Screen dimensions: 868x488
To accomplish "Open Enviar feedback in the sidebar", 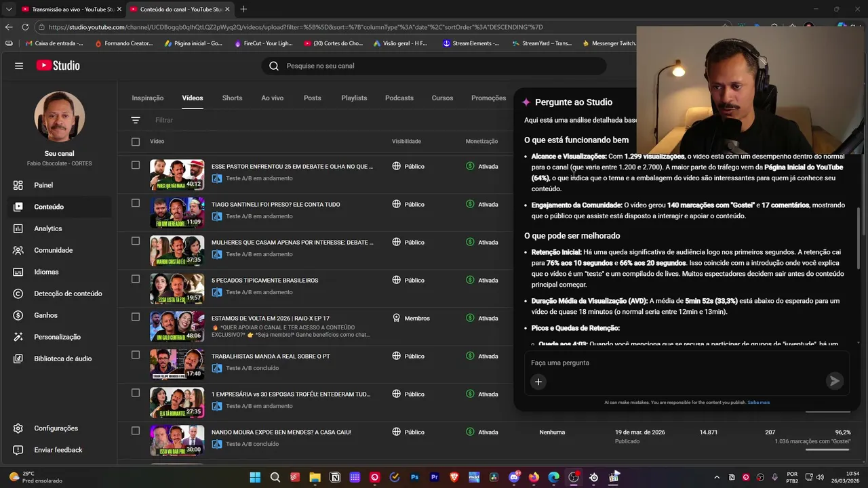I will tap(58, 450).
